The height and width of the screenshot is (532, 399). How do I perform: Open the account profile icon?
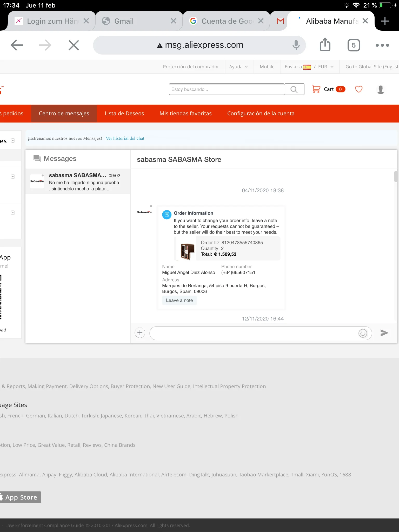click(x=381, y=89)
